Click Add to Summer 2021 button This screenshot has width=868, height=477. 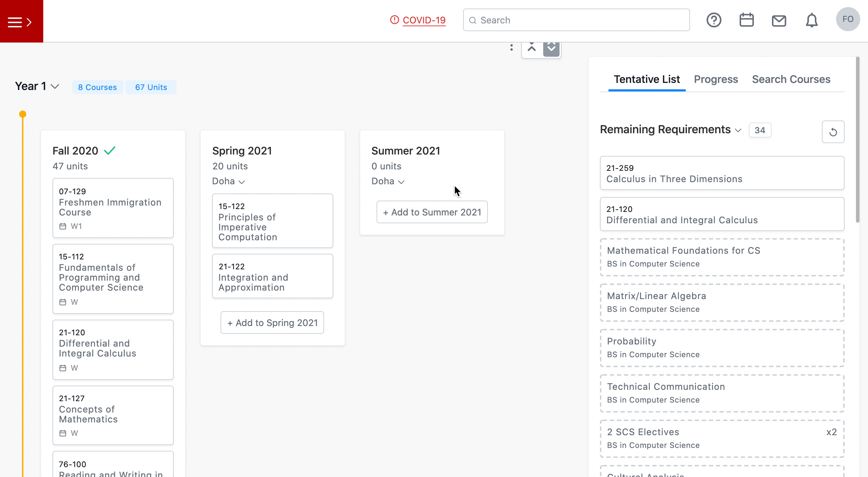(x=432, y=212)
